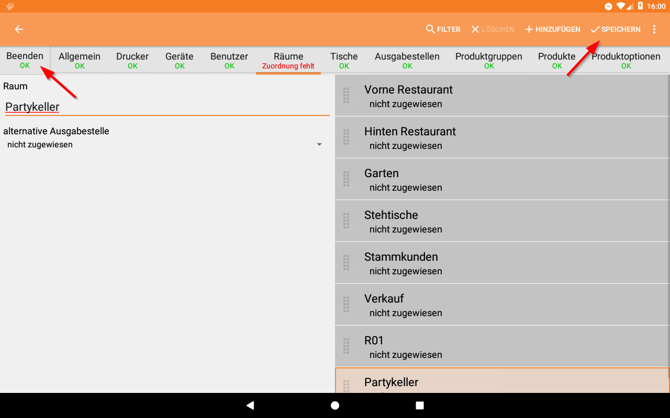This screenshot has width=670, height=418.
Task: Open the Ausgabestellen tab
Action: coord(407,60)
